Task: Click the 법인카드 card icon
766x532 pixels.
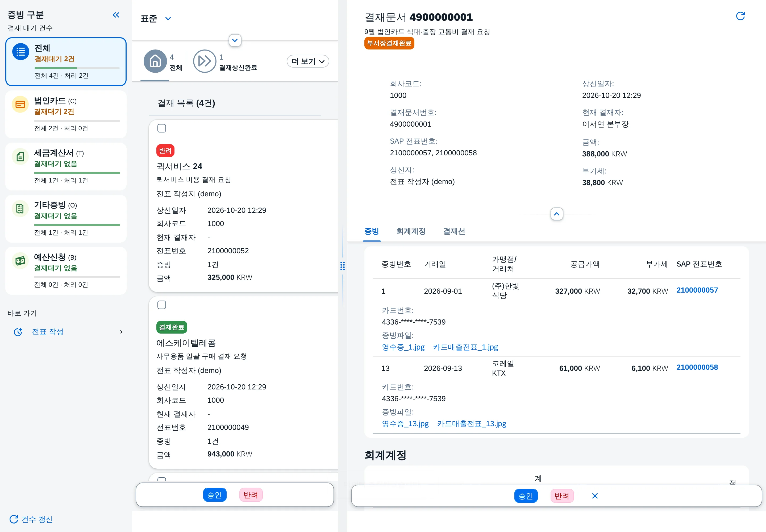Action: pyautogui.click(x=20, y=104)
